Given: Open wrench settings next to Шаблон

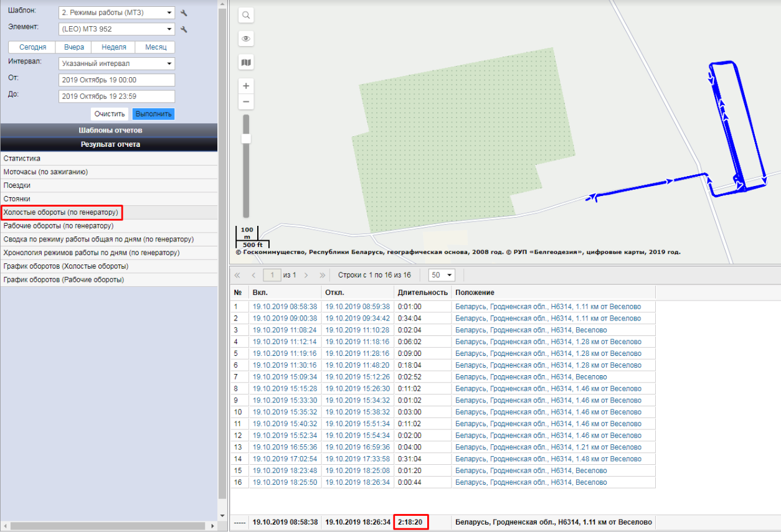Looking at the screenshot, I should coord(184,12).
